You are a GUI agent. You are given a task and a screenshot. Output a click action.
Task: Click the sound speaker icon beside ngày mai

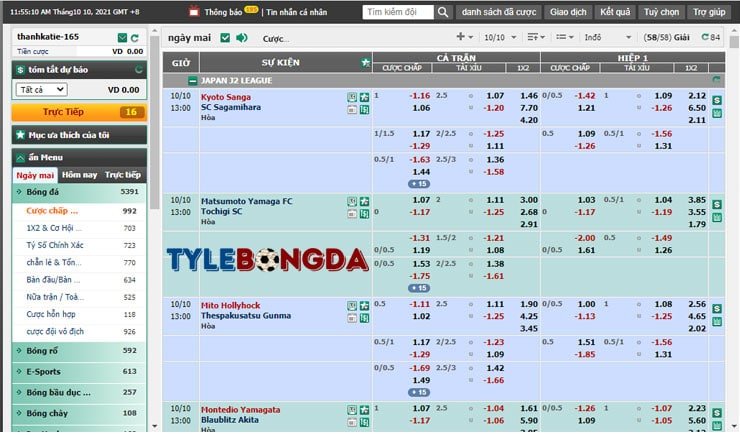click(241, 38)
